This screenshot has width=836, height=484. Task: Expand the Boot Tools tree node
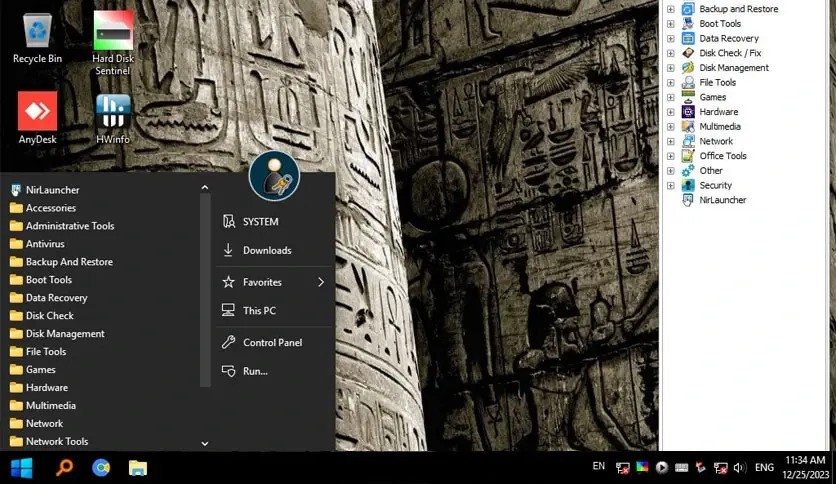671,24
